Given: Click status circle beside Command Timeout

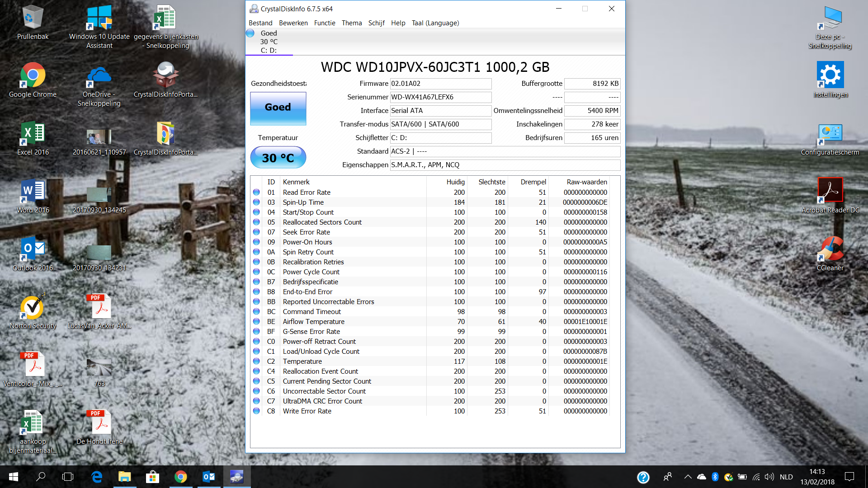Looking at the screenshot, I should 256,312.
